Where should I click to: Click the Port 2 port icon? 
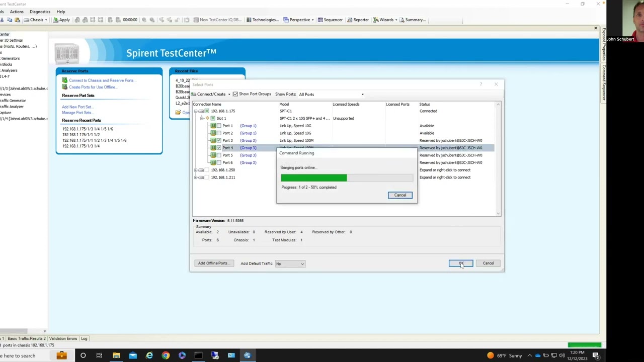coord(213,133)
